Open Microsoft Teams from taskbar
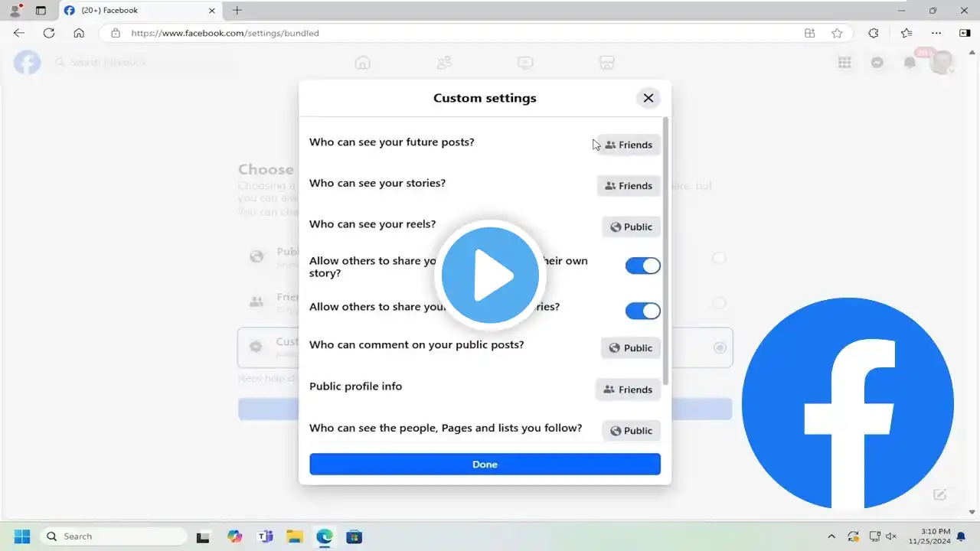This screenshot has width=980, height=551. [266, 536]
